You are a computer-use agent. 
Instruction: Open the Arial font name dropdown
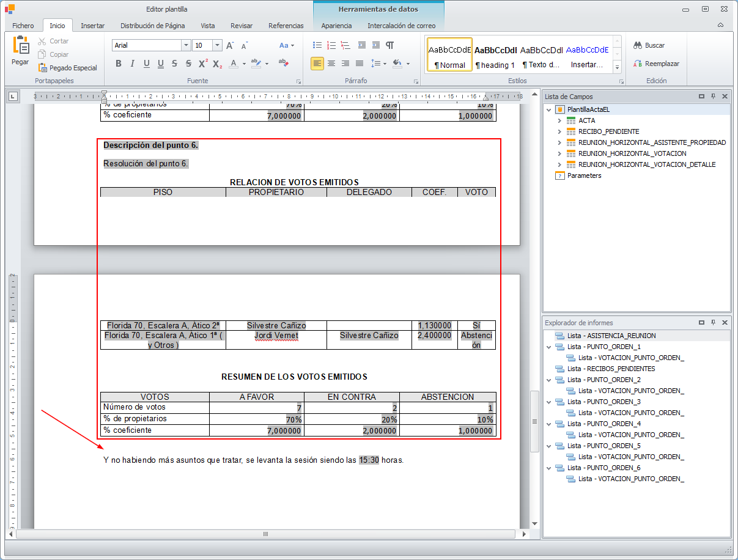[x=186, y=46]
